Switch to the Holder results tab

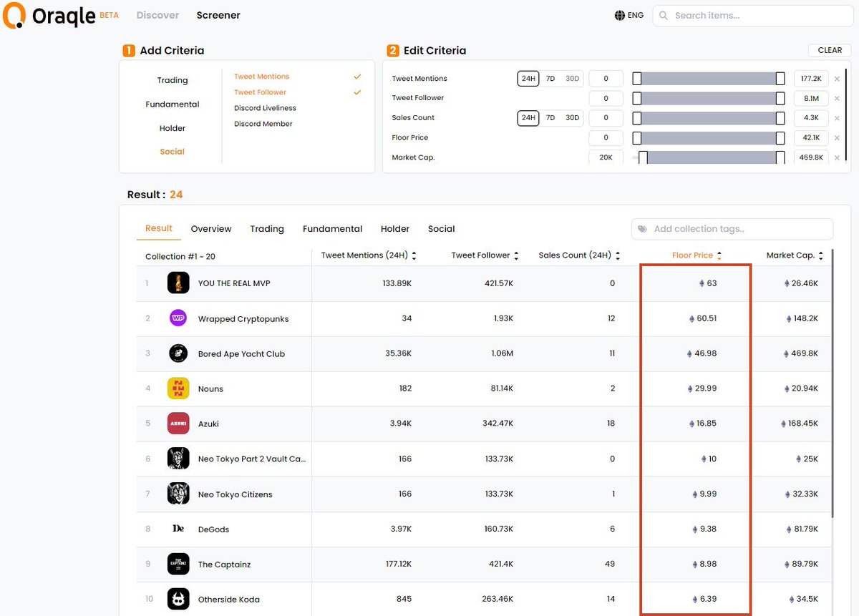395,229
